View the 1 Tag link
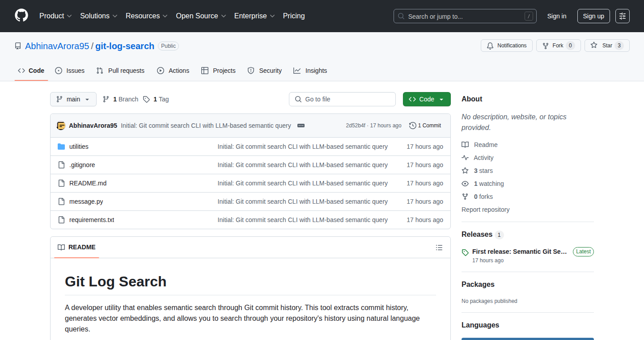Screen dimensions: 644x340 pyautogui.click(x=156, y=99)
